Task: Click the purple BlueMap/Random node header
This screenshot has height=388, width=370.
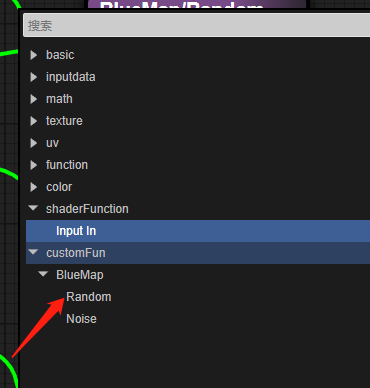Action: pos(197,4)
